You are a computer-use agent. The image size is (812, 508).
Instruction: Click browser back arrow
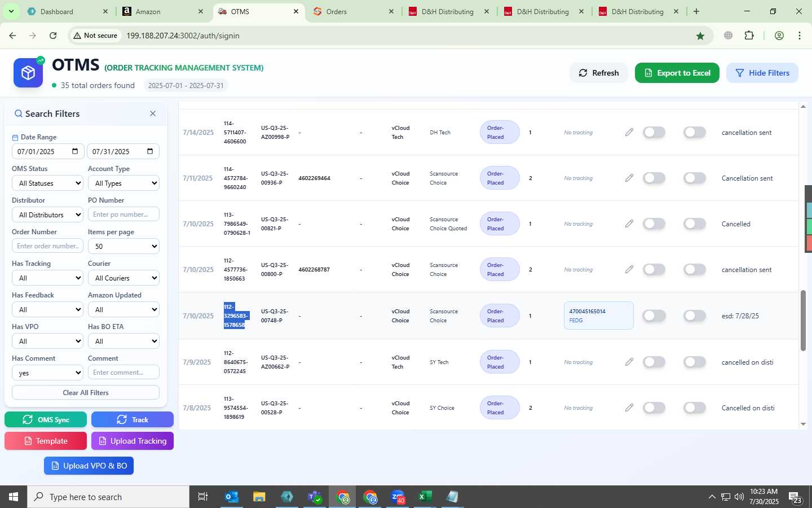point(12,36)
